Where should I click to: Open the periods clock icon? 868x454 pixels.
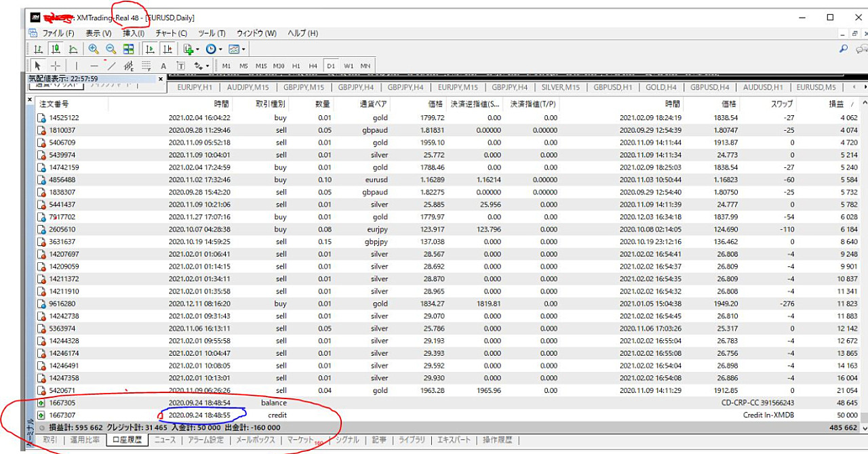point(211,49)
